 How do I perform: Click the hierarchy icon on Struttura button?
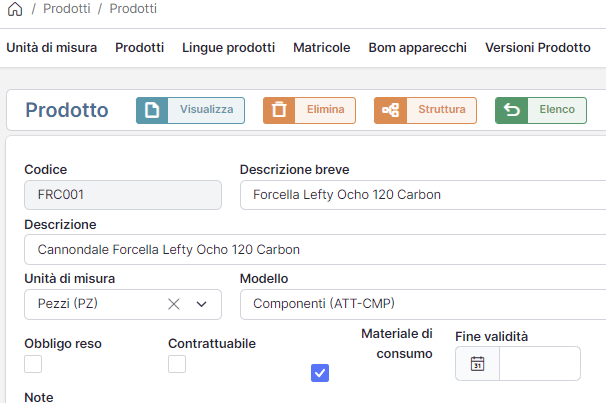click(390, 110)
